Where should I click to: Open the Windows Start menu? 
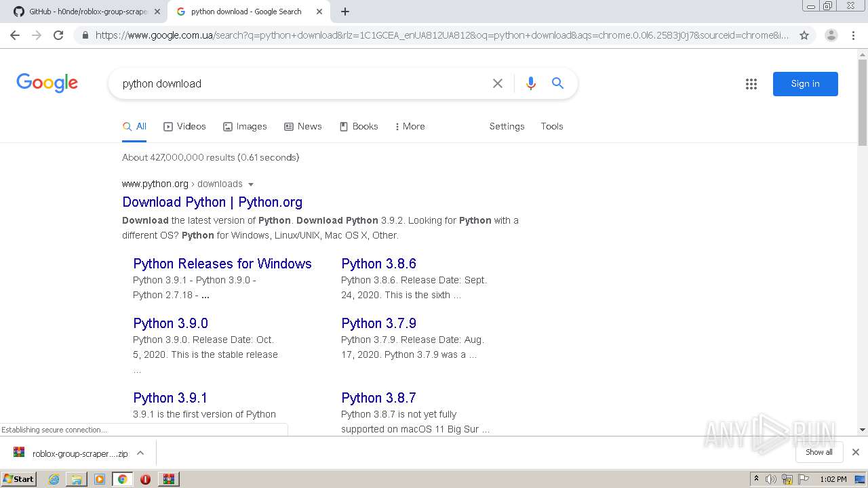point(18,479)
